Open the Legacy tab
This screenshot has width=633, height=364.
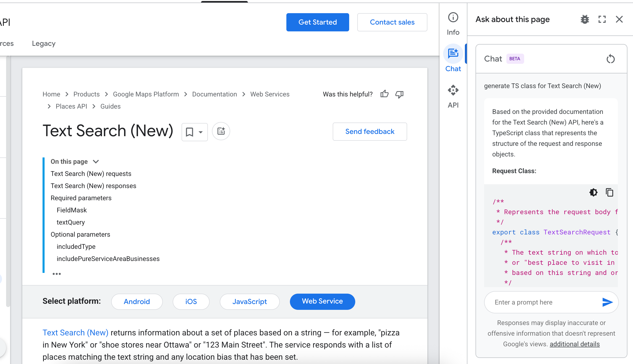click(44, 44)
